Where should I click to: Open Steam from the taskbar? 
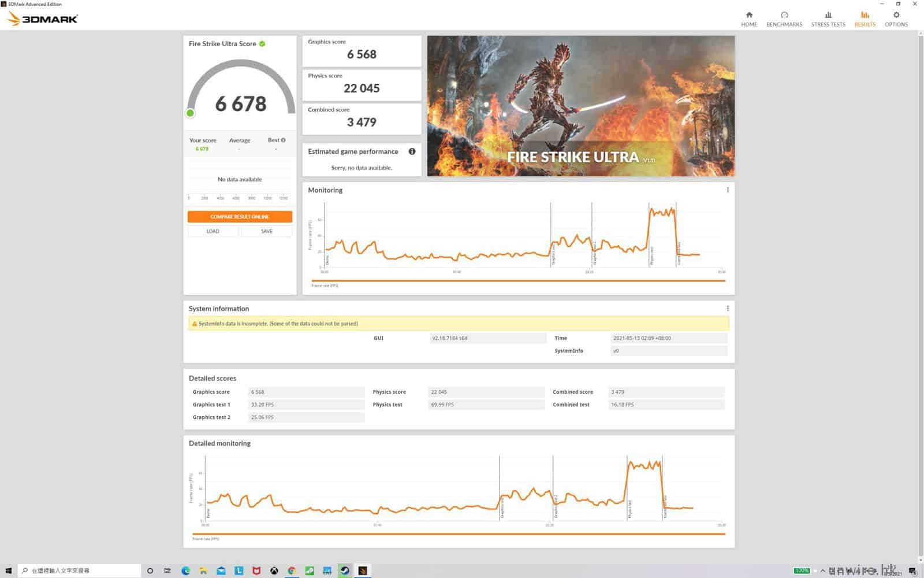(x=345, y=571)
